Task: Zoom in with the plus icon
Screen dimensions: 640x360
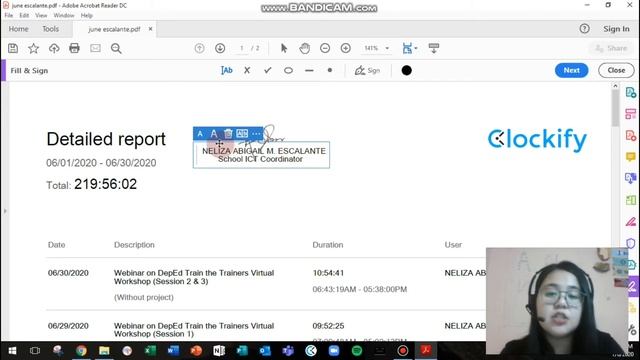Action: tap(346, 48)
